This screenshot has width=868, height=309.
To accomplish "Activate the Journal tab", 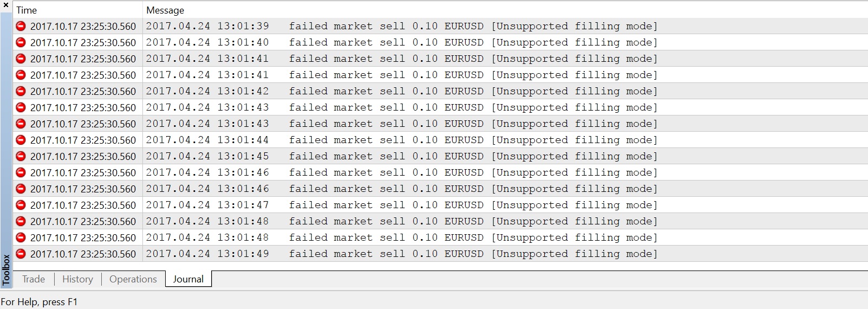I will coord(188,279).
